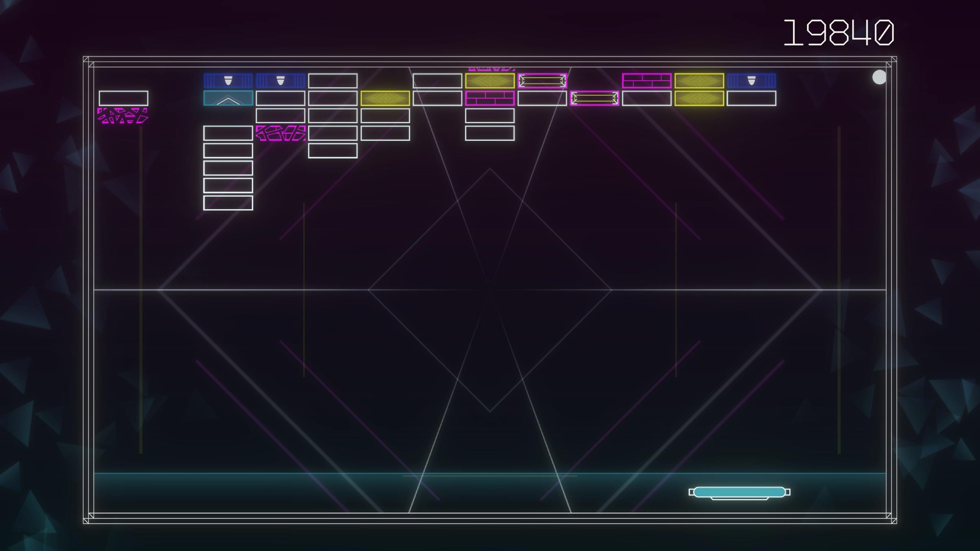Image resolution: width=980 pixels, height=551 pixels.
Task: Click the yellow brick above magenta brick-pattern brick
Action: pyautogui.click(x=490, y=81)
